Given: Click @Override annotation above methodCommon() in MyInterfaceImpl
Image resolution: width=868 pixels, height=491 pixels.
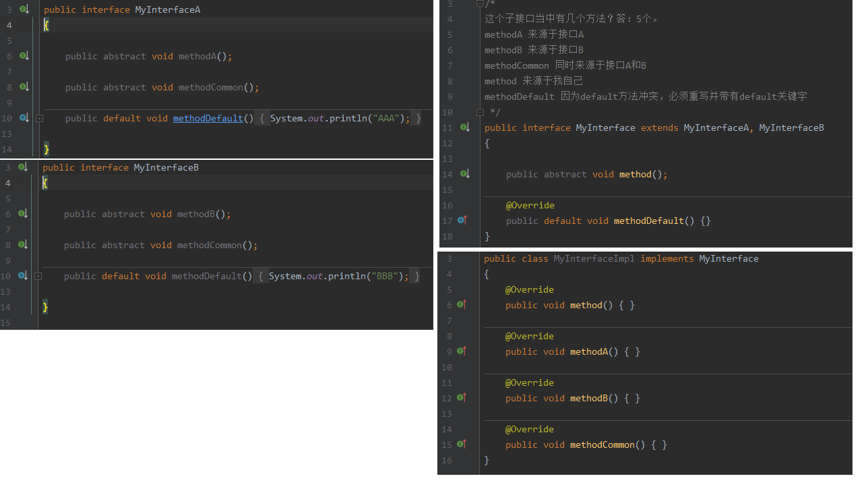Looking at the screenshot, I should click(x=530, y=429).
